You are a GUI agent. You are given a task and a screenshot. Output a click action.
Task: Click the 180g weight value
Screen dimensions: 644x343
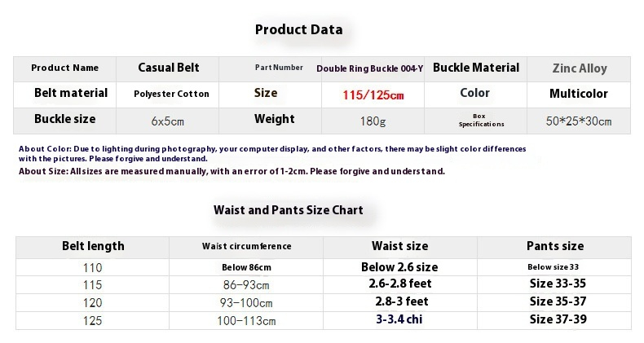(x=373, y=121)
